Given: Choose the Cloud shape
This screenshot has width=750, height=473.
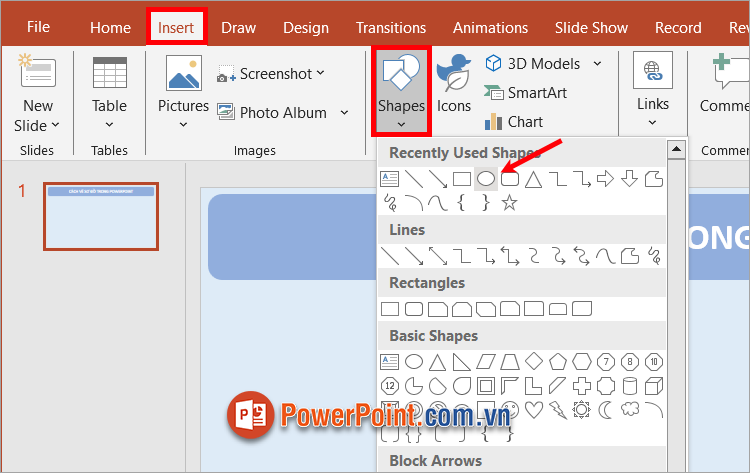Looking at the screenshot, I should pos(630,409).
